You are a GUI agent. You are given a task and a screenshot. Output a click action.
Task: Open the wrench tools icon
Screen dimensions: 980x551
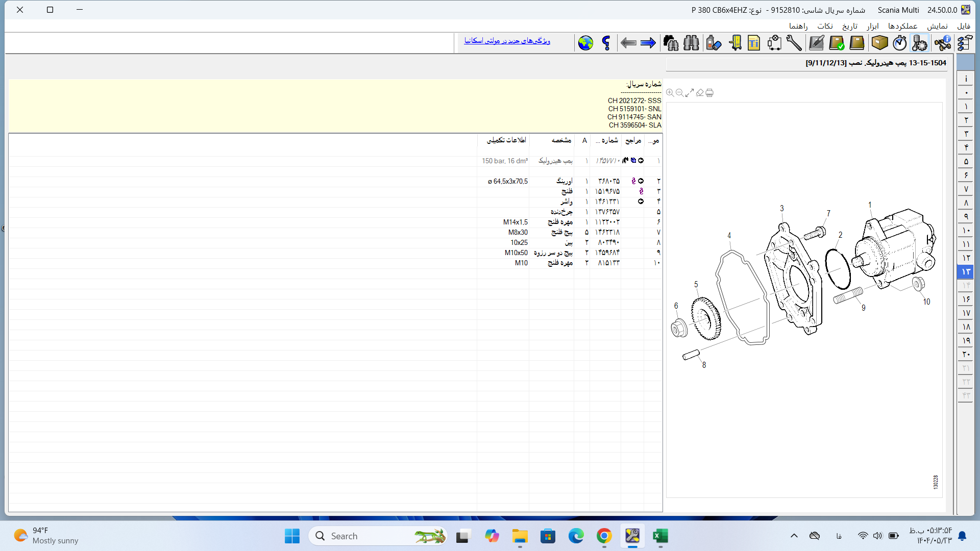794,43
